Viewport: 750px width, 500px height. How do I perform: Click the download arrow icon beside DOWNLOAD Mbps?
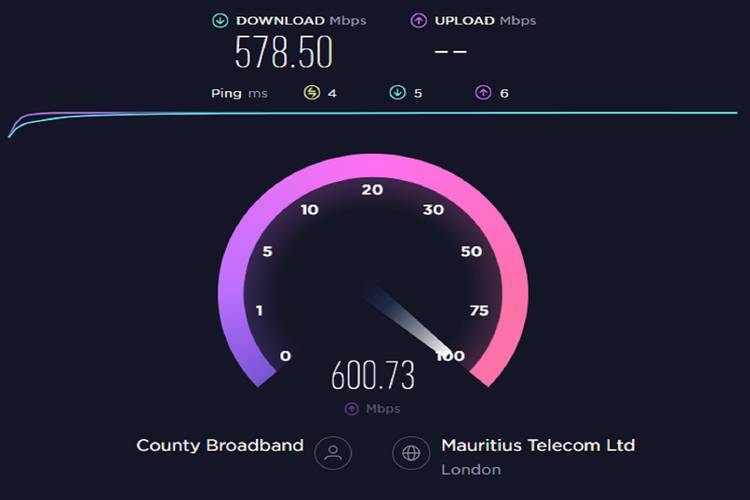point(220,21)
